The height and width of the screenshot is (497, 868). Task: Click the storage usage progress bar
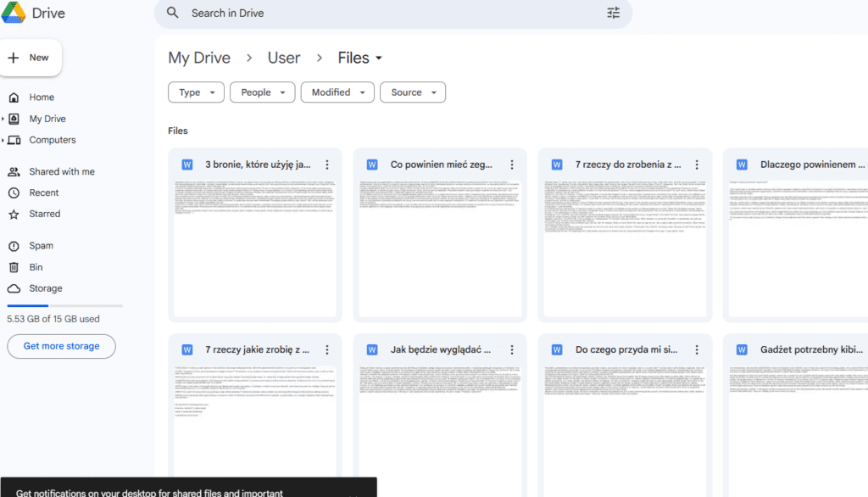[x=64, y=305]
